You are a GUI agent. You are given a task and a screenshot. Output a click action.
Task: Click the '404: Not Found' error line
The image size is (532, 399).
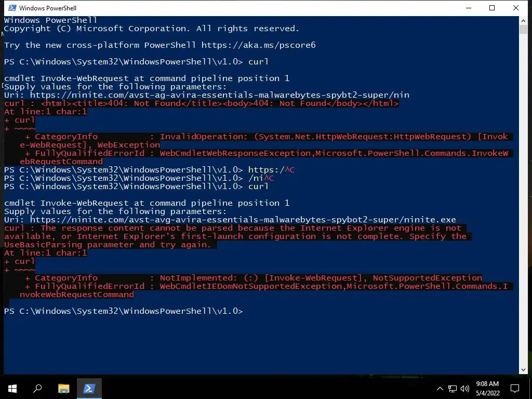(x=202, y=103)
